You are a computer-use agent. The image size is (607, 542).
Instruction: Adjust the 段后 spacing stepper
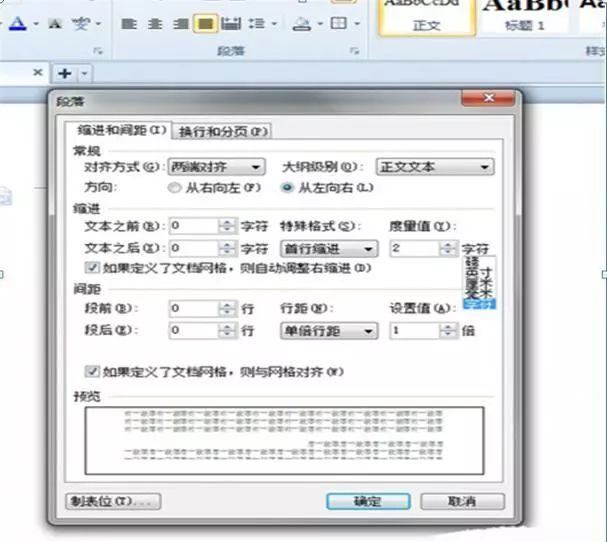coord(227,331)
